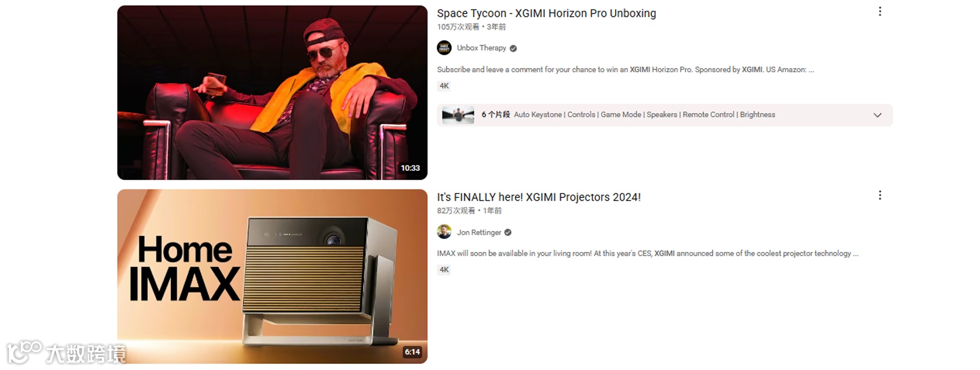Click the Jon Rettinger channel avatar

pos(444,232)
